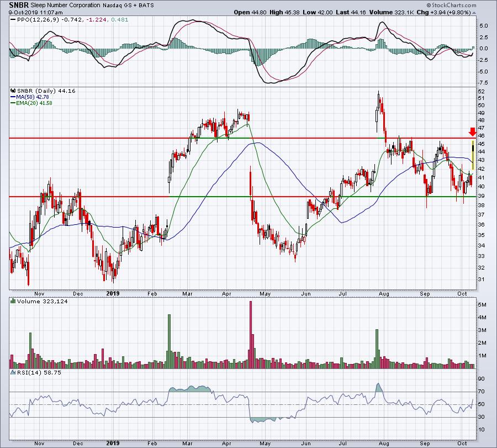
Task: Click the 0.0 label on the PPO axis
Action: click(483, 49)
